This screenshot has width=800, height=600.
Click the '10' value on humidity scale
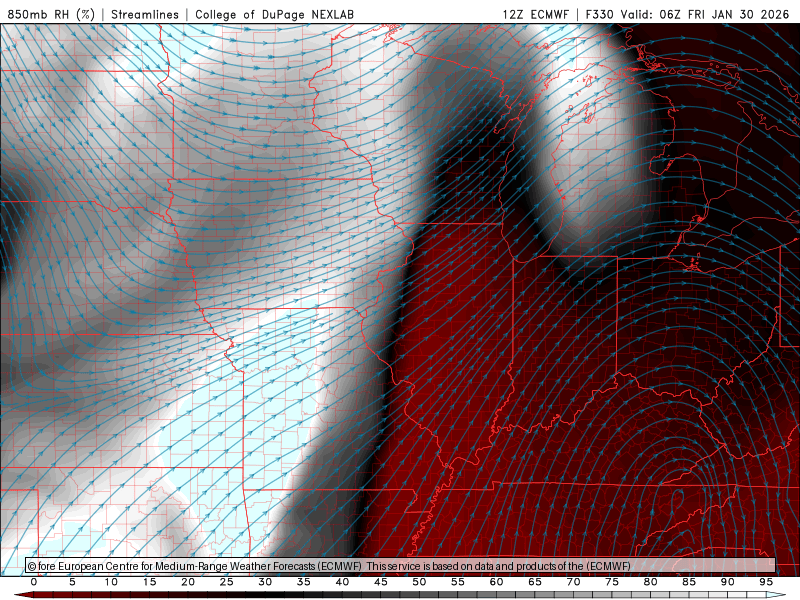click(x=111, y=582)
